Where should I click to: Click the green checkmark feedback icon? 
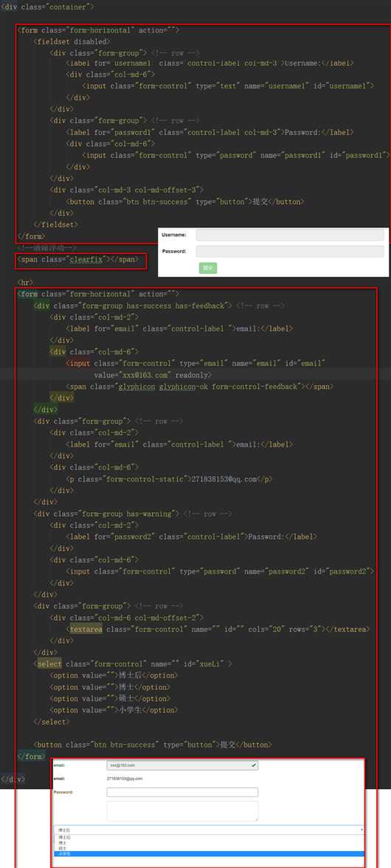point(254,765)
